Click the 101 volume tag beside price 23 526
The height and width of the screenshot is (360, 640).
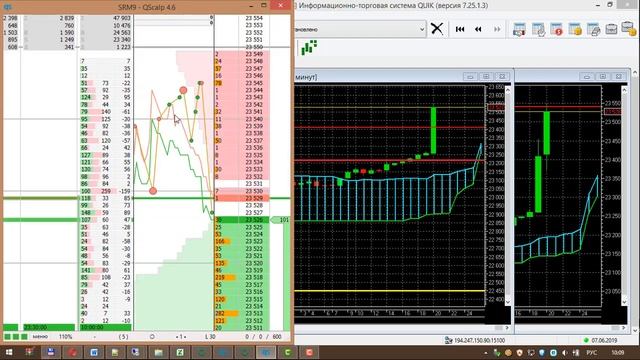tap(281, 220)
